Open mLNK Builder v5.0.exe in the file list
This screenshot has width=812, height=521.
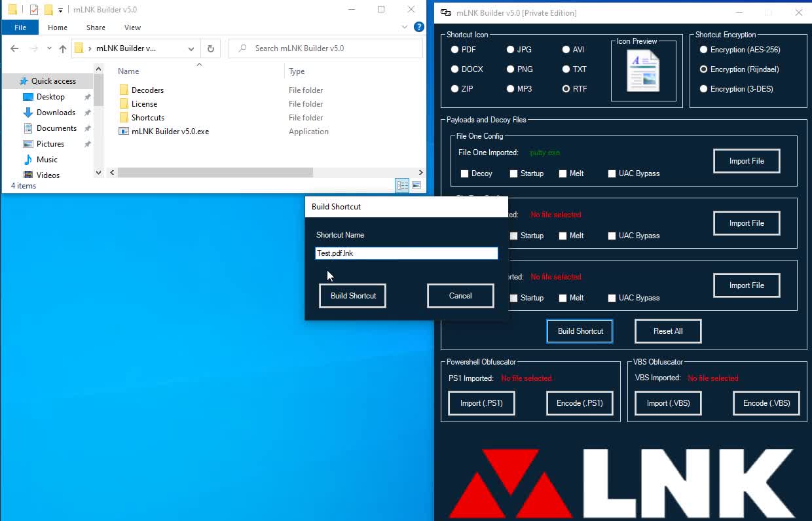pos(170,131)
